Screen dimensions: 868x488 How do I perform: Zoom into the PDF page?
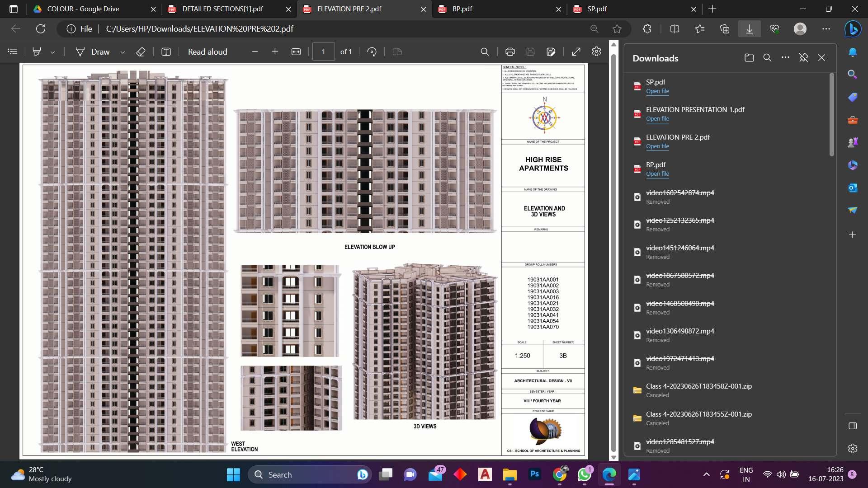[275, 52]
